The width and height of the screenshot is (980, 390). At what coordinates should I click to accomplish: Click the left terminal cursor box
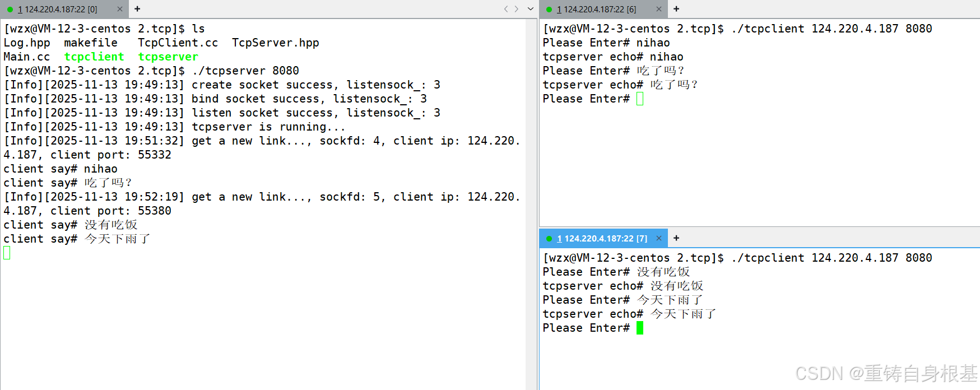click(7, 253)
